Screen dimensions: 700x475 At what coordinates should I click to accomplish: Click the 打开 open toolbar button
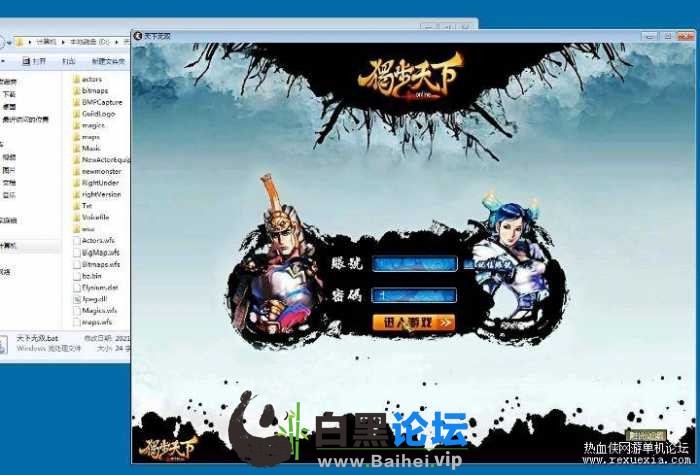39,61
